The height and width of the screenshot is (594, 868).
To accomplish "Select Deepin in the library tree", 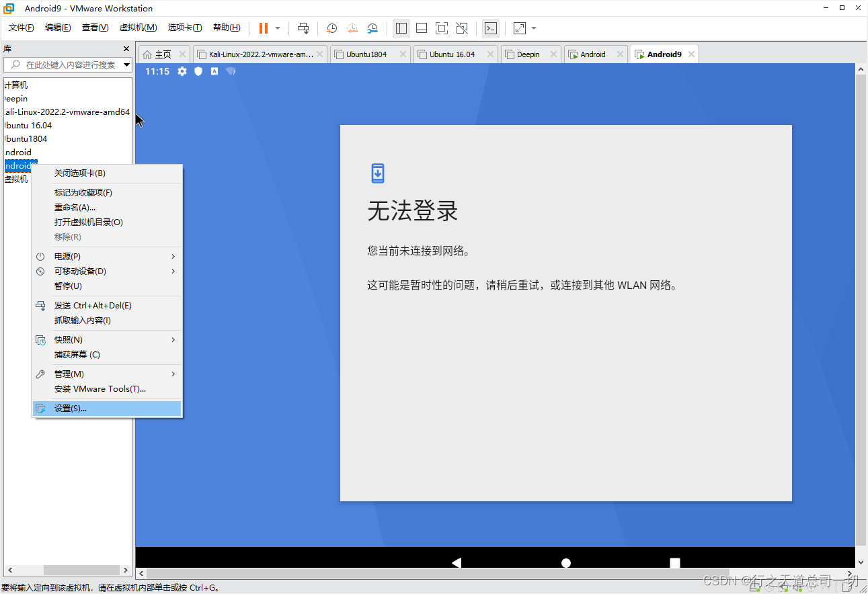I will 15,99.
